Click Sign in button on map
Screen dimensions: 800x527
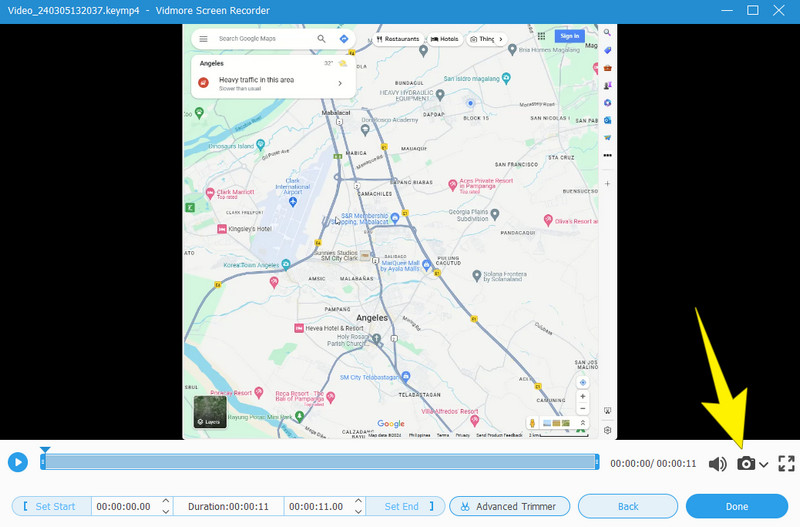click(569, 36)
